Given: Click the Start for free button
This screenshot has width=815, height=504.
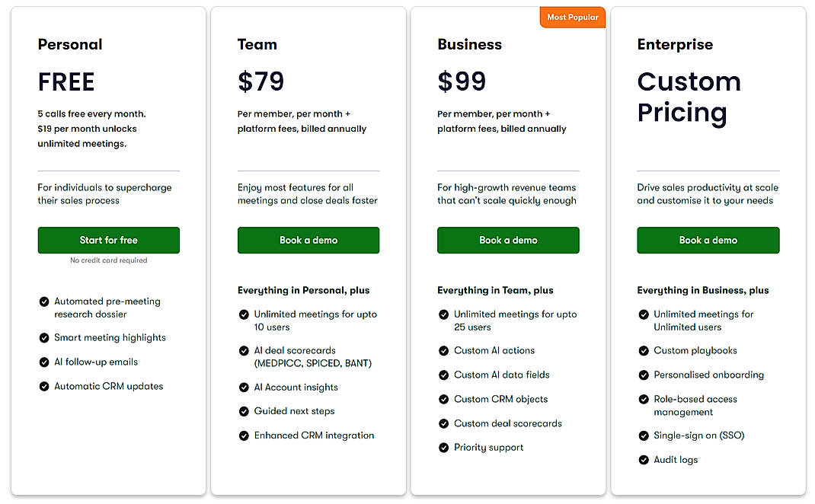Looking at the screenshot, I should [108, 240].
